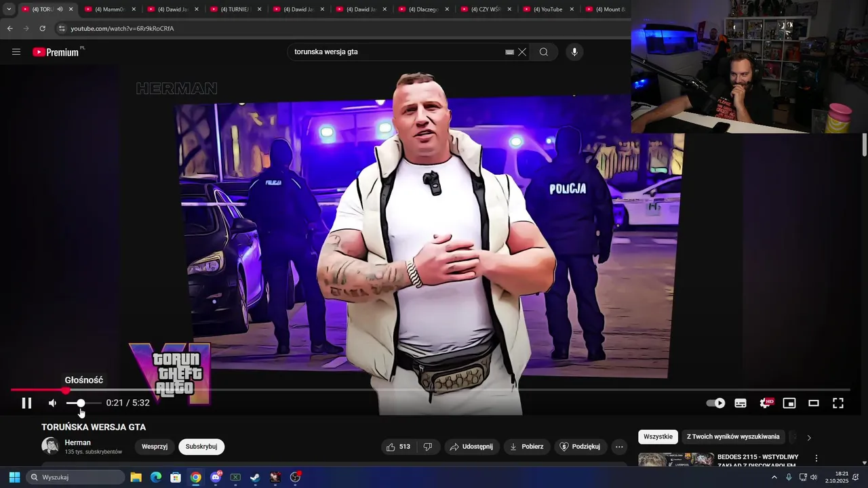The width and height of the screenshot is (868, 488).
Task: Open the clock showing 18:21
Action: 837,477
